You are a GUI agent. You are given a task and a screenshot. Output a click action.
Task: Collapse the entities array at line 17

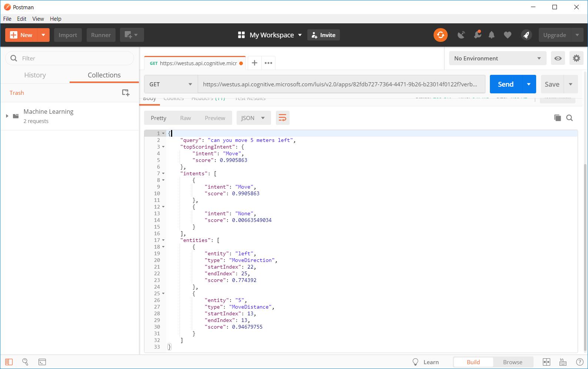163,240
